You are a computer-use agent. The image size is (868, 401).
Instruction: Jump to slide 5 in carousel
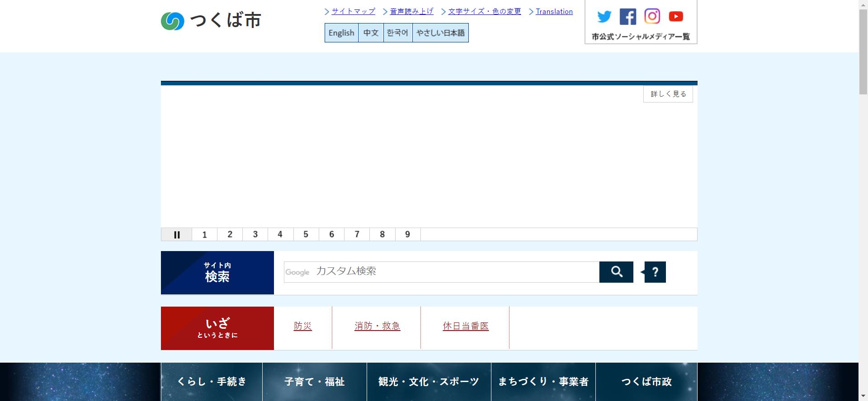tap(306, 234)
